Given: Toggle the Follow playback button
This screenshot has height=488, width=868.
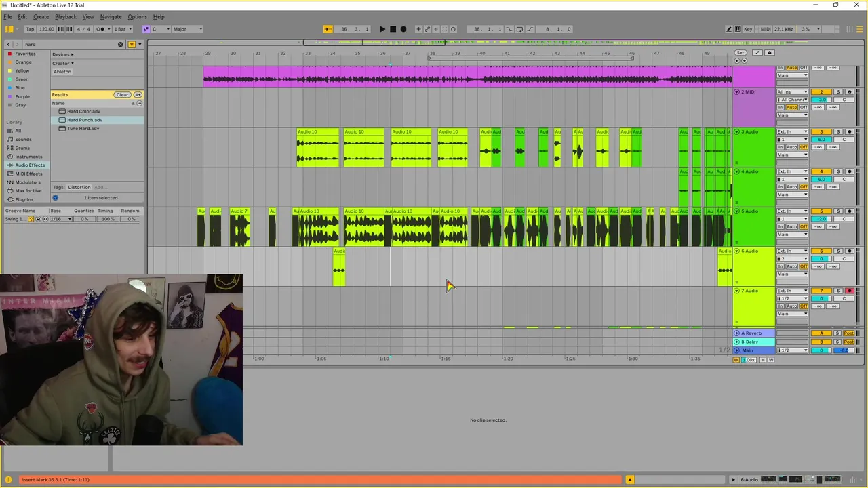Looking at the screenshot, I should [328, 29].
